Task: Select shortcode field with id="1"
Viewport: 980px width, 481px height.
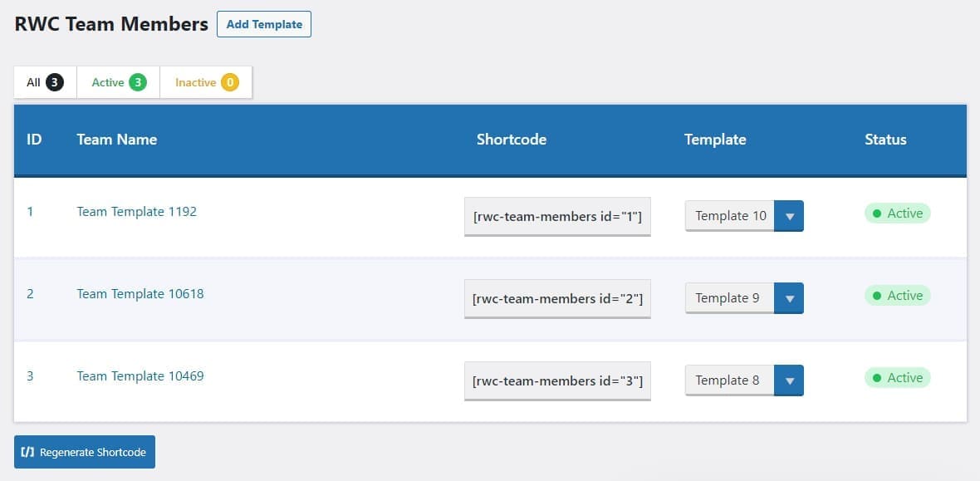Action: click(557, 216)
